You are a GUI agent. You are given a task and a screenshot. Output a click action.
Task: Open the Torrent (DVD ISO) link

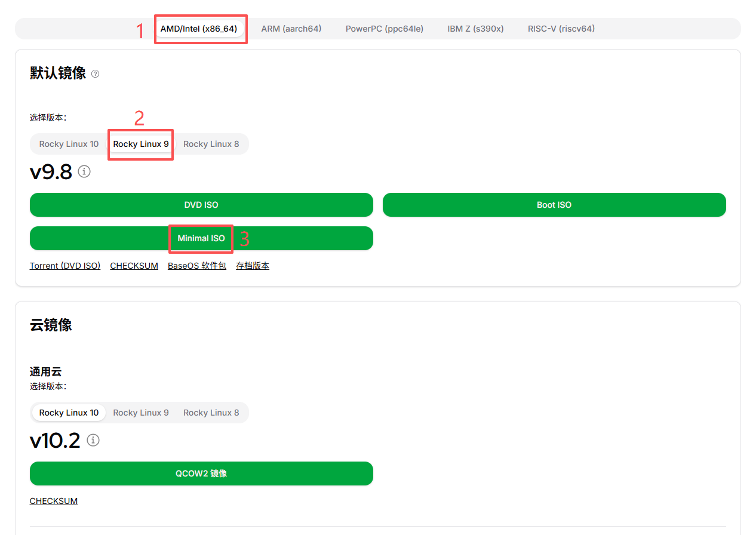point(65,266)
